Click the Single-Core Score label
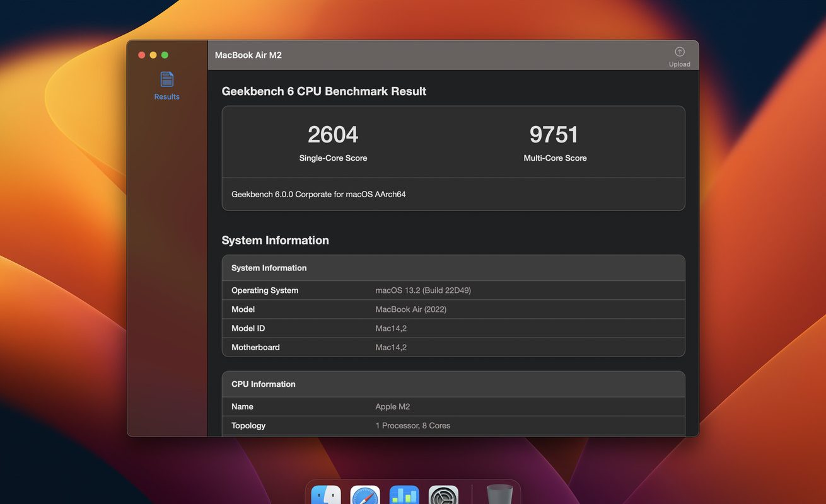The image size is (826, 504). pyautogui.click(x=333, y=158)
